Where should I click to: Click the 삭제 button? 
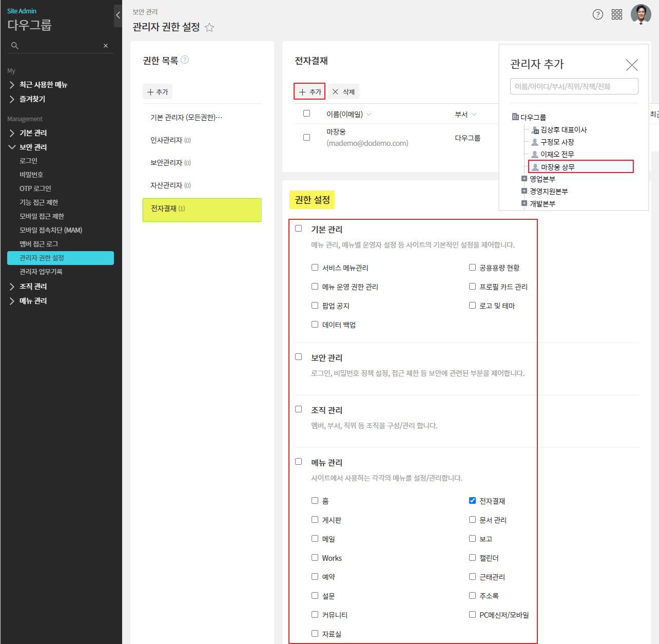pyautogui.click(x=343, y=92)
